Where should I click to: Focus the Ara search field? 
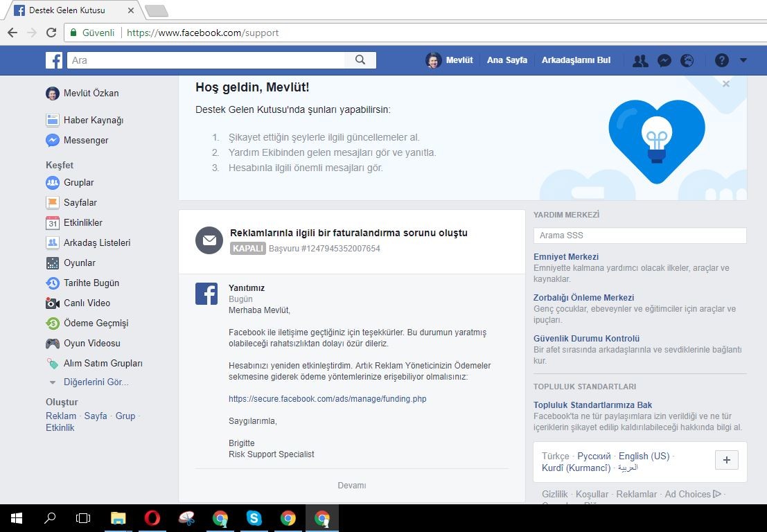[x=206, y=60]
